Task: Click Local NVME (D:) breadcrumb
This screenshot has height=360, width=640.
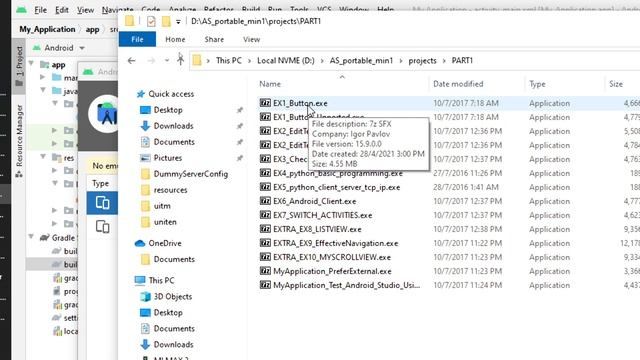Action: (286, 60)
